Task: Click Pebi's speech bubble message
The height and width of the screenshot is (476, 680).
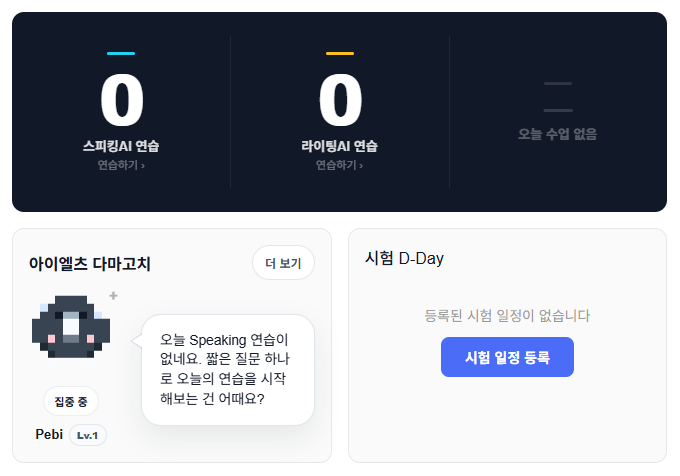Action: coord(228,369)
